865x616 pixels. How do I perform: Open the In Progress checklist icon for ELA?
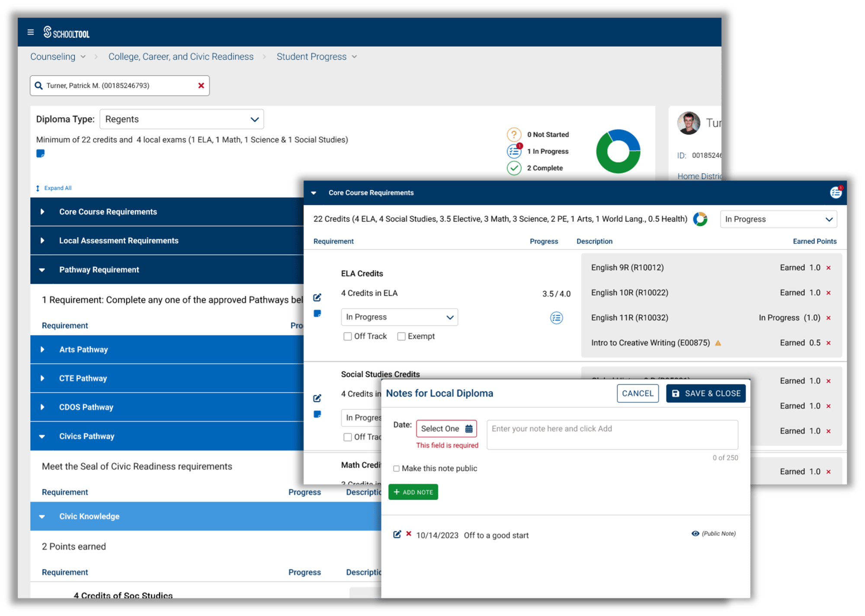coord(556,318)
